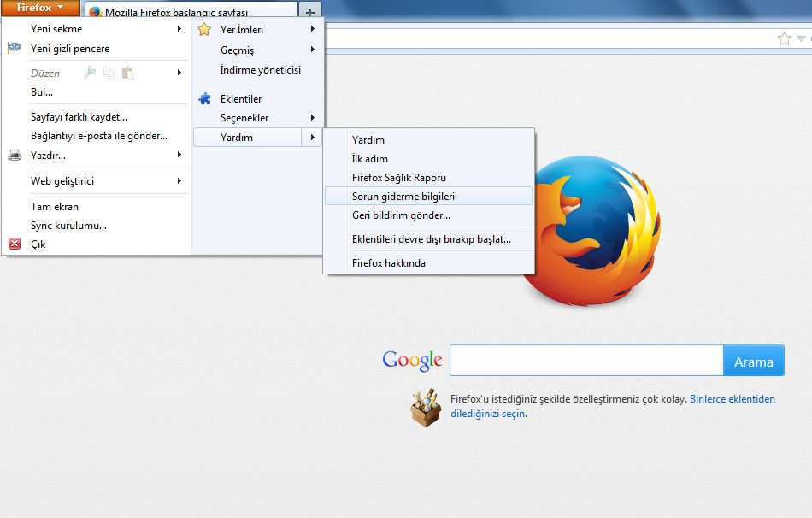The height and width of the screenshot is (518, 812).
Task: Choose Eklentileri devre dışı bırakıp başlat...
Action: pos(429,239)
